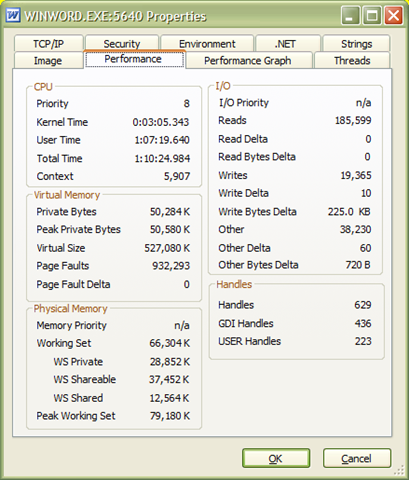Select the Performance tab
The height and width of the screenshot is (480, 409).
(134, 59)
